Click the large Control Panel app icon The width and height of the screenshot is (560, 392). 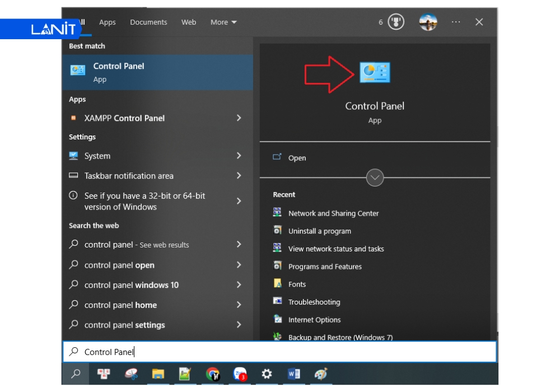click(x=375, y=72)
